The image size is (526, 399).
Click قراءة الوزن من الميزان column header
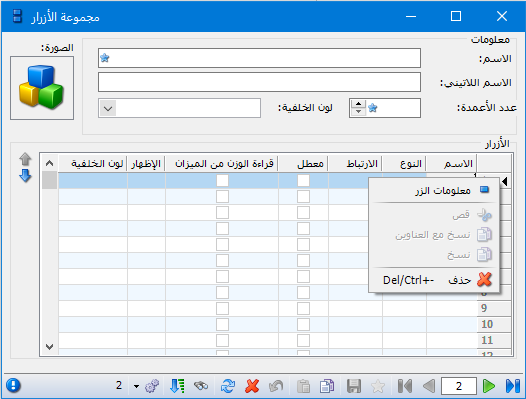pyautogui.click(x=222, y=164)
